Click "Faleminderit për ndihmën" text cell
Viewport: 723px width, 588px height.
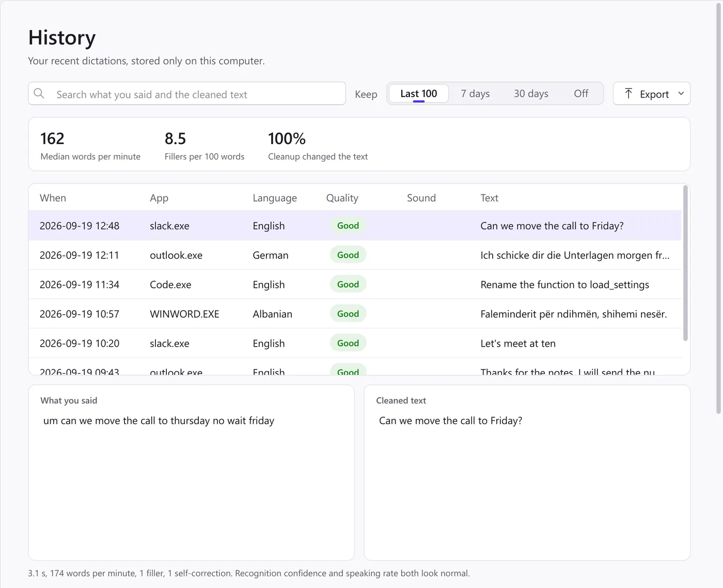coord(573,314)
